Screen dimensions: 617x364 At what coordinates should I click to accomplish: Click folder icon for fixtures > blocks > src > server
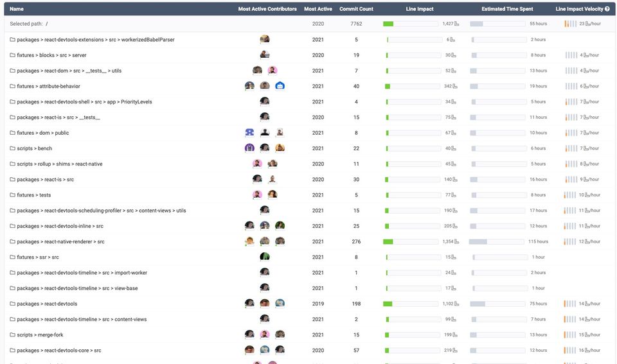(13, 55)
